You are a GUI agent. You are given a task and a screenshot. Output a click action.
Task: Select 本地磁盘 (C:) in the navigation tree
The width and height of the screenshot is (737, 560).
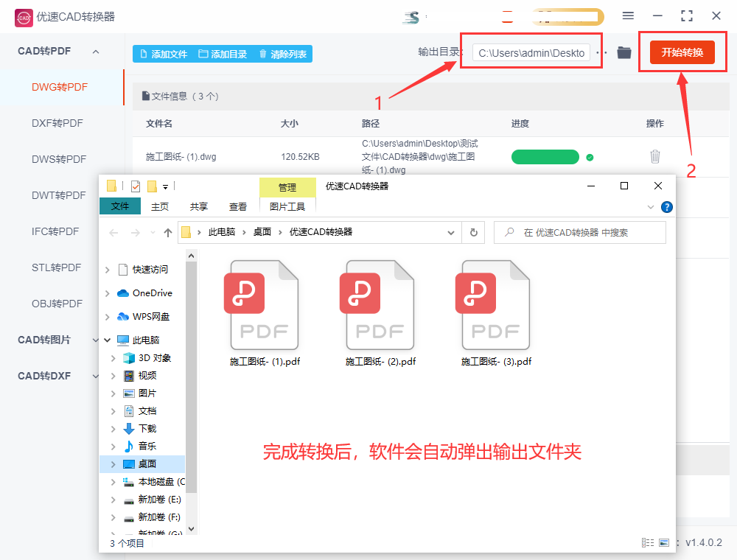click(154, 482)
